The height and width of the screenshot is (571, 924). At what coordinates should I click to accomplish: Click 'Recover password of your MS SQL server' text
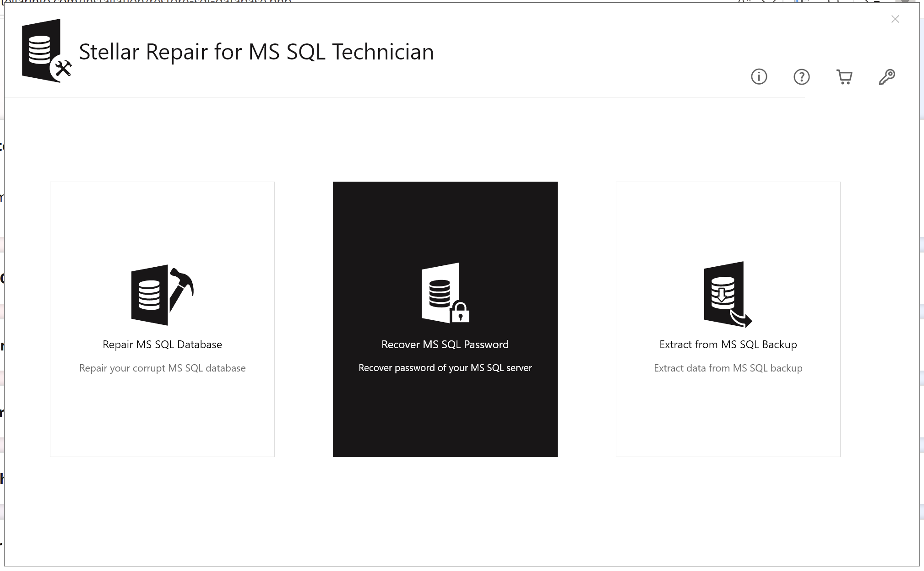click(x=445, y=368)
